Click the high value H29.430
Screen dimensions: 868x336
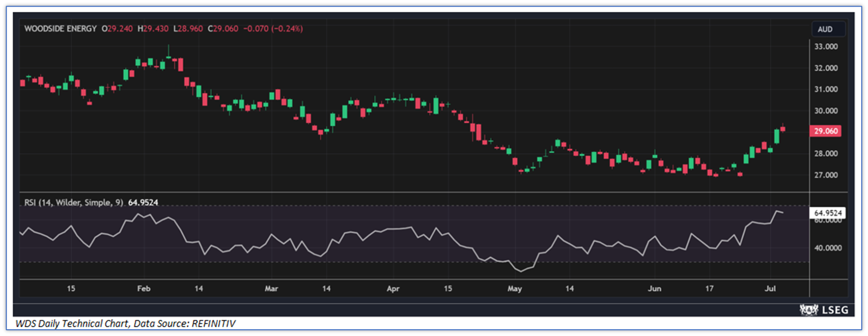[x=153, y=29]
